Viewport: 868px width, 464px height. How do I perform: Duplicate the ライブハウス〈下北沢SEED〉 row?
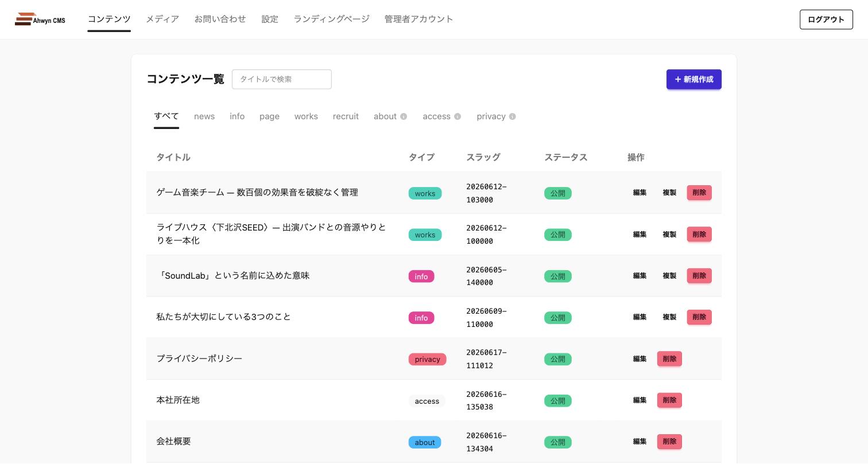[x=669, y=234]
